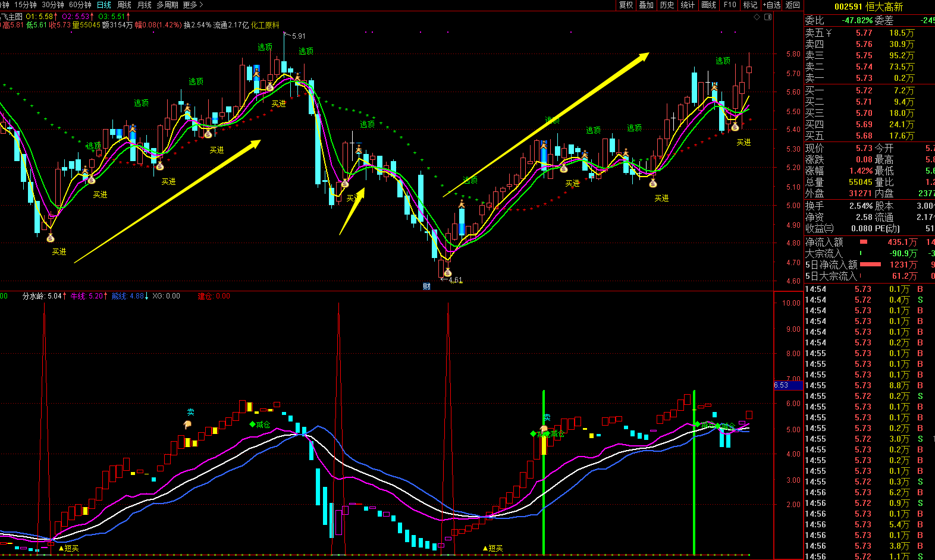
Task: Click the leftmost 买进 label on the main chart
Action: pyautogui.click(x=59, y=252)
